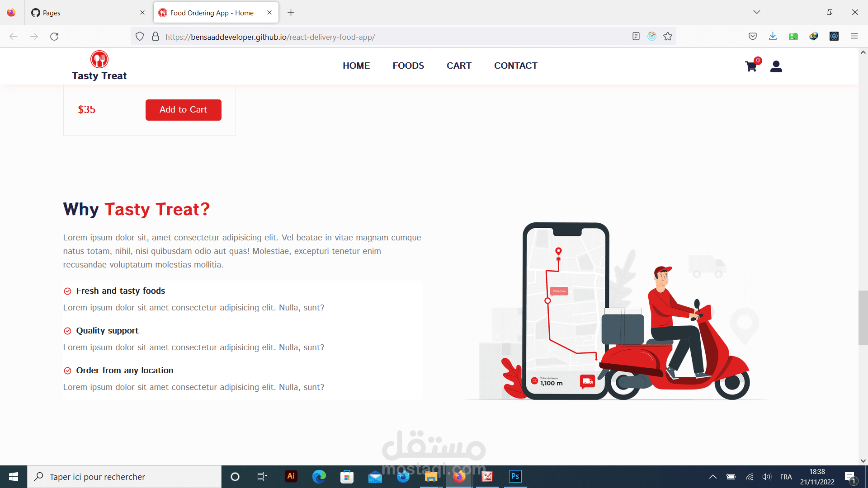Open the Firefox downloads arrow icon
868x488 pixels.
pyautogui.click(x=773, y=37)
